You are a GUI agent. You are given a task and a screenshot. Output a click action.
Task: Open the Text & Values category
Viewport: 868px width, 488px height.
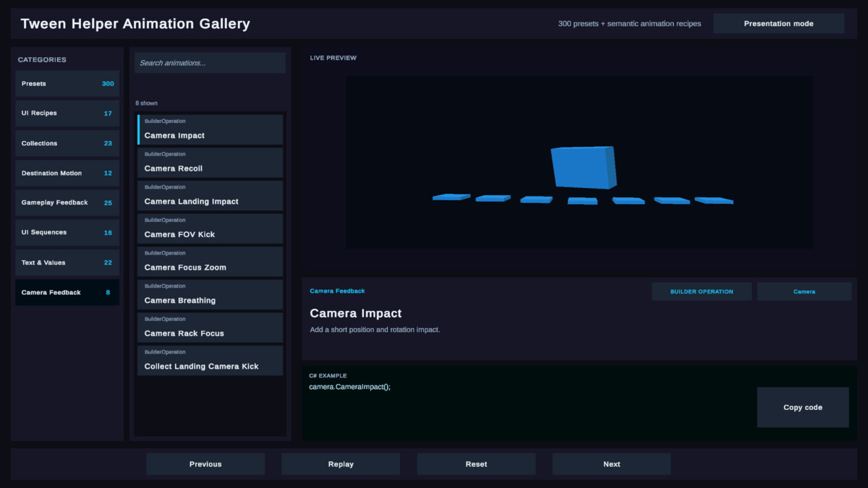click(67, 262)
